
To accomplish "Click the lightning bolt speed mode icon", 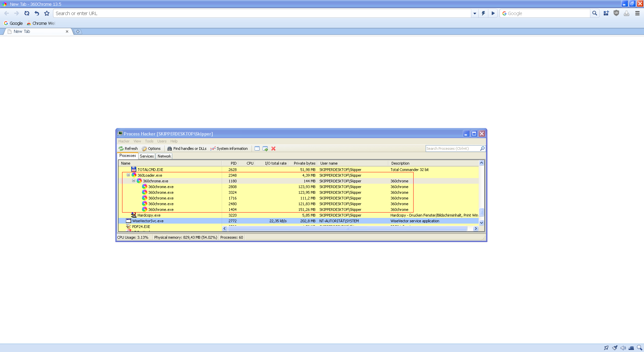I will 483,13.
